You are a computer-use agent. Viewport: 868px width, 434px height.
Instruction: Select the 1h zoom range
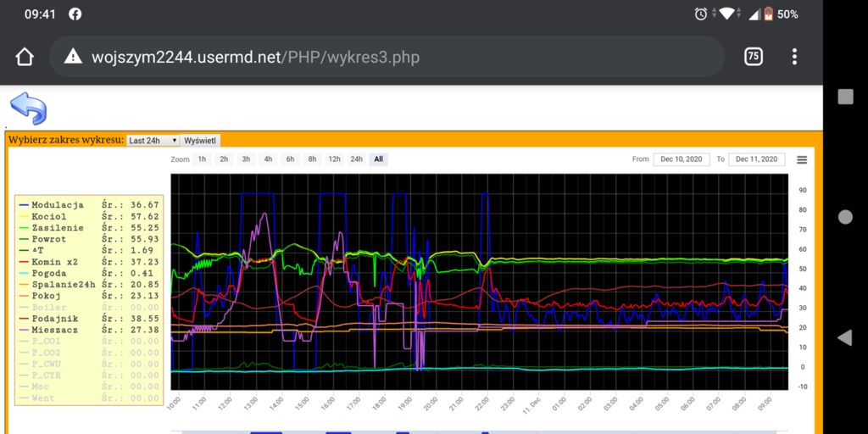(202, 159)
